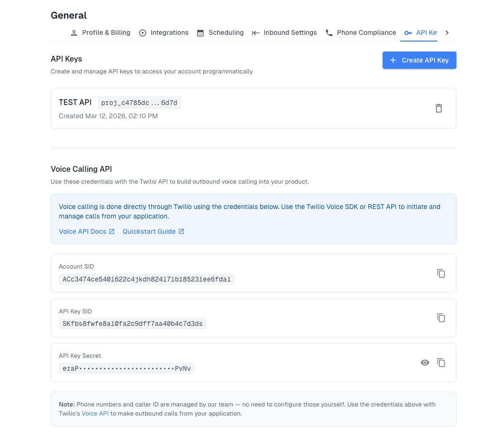The height and width of the screenshot is (448, 488).
Task: Open the Voice API Docs link
Action: pos(83,231)
